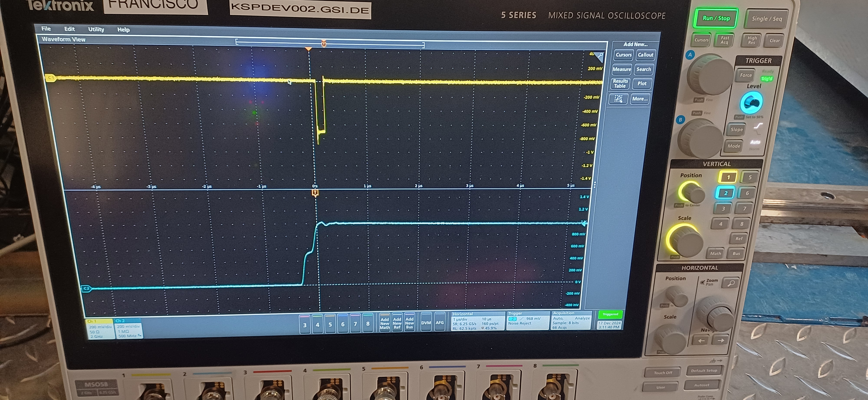Push Vertical channel 6 hardware button
The width and height of the screenshot is (868, 400).
pos(747,193)
